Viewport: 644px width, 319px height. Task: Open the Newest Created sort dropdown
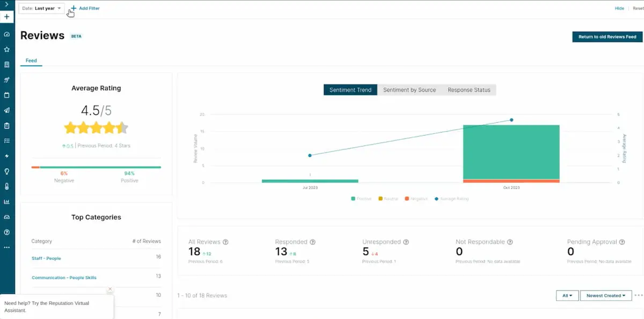[606, 295]
